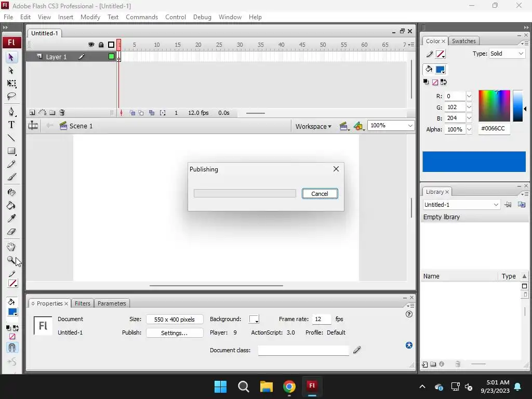The width and height of the screenshot is (532, 399).
Task: Open the Alpha value dropdown arrow
Action: 469,129
